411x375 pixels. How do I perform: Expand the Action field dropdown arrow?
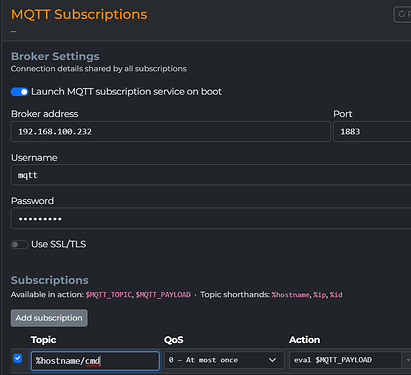(x=407, y=360)
